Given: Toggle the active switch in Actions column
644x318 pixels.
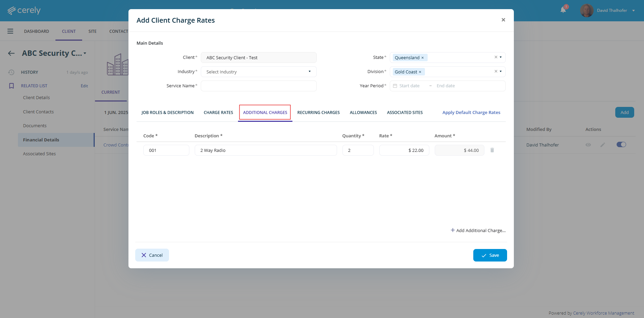Looking at the screenshot, I should coord(621,145).
